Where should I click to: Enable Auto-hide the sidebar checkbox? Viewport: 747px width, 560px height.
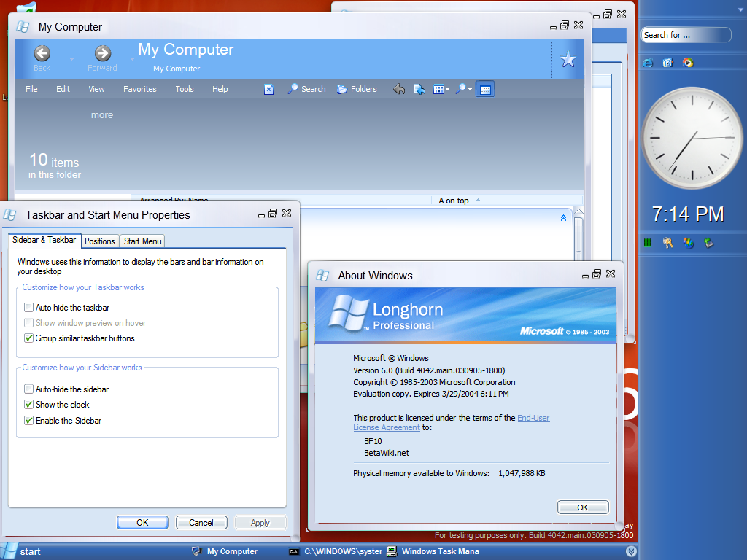pos(28,389)
